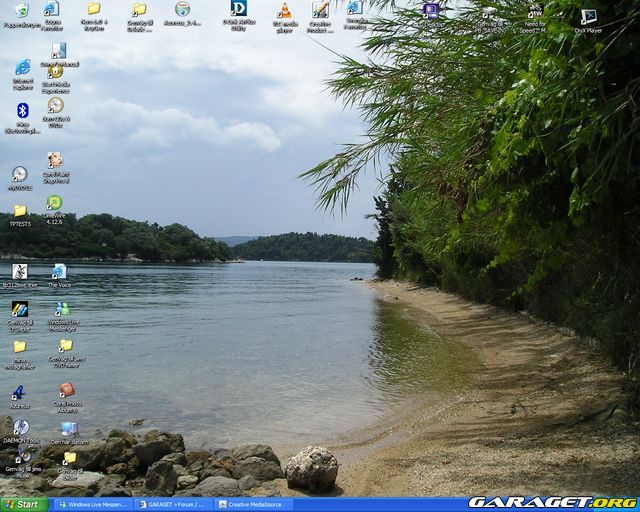The image size is (640, 512).
Task: Launch LimeWire 4.12.6 from the desktop
Action: (x=54, y=203)
